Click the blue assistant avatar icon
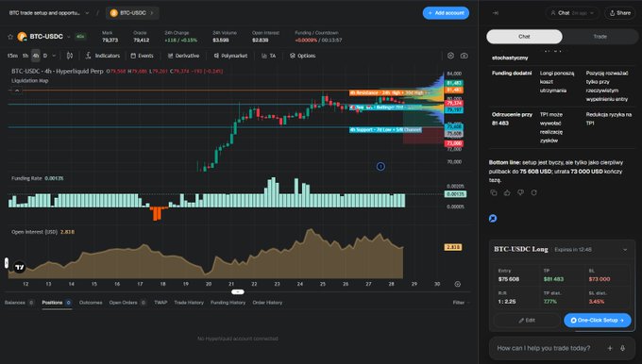 493,219
